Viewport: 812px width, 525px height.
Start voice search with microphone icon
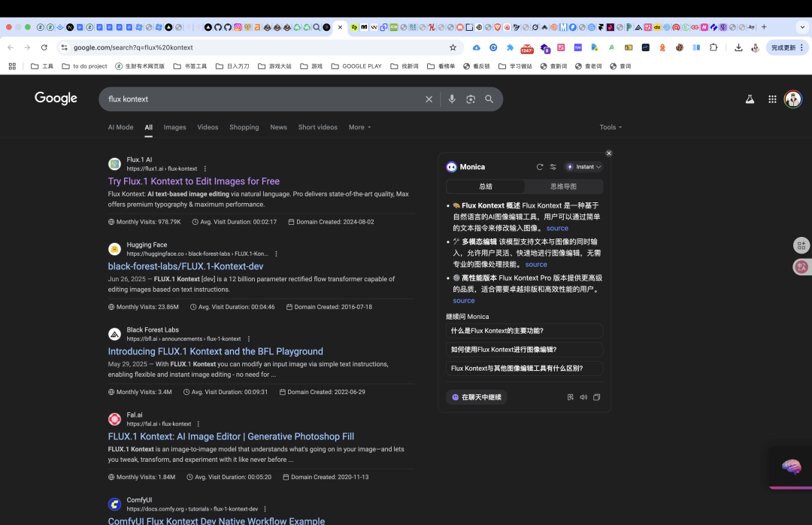[452, 99]
